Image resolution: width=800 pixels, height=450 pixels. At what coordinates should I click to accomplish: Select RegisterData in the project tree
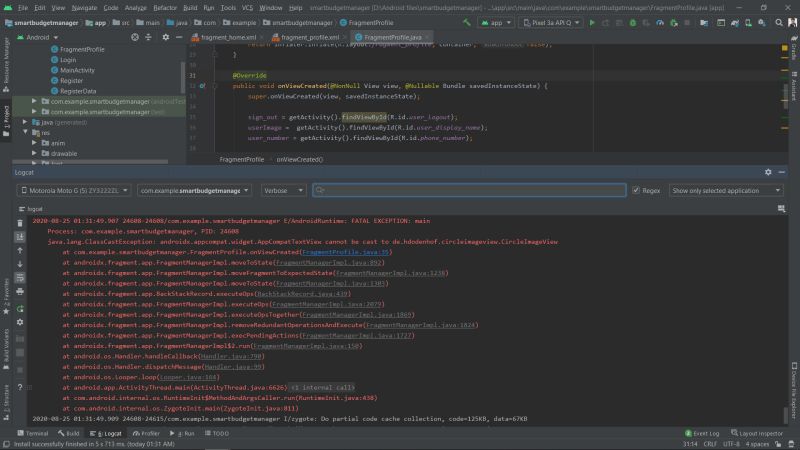(78, 91)
